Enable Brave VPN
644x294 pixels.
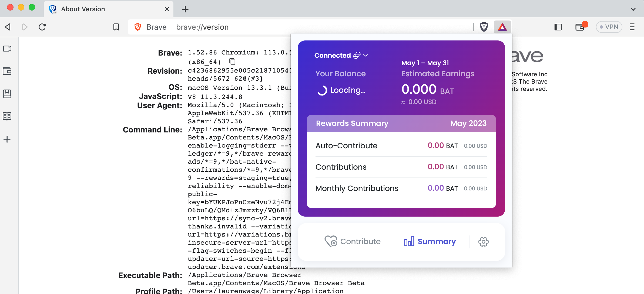[x=609, y=27]
